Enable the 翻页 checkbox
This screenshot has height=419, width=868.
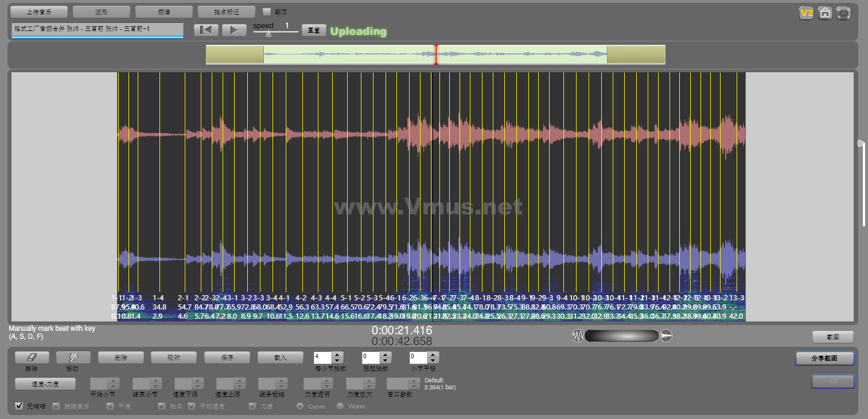tap(267, 11)
